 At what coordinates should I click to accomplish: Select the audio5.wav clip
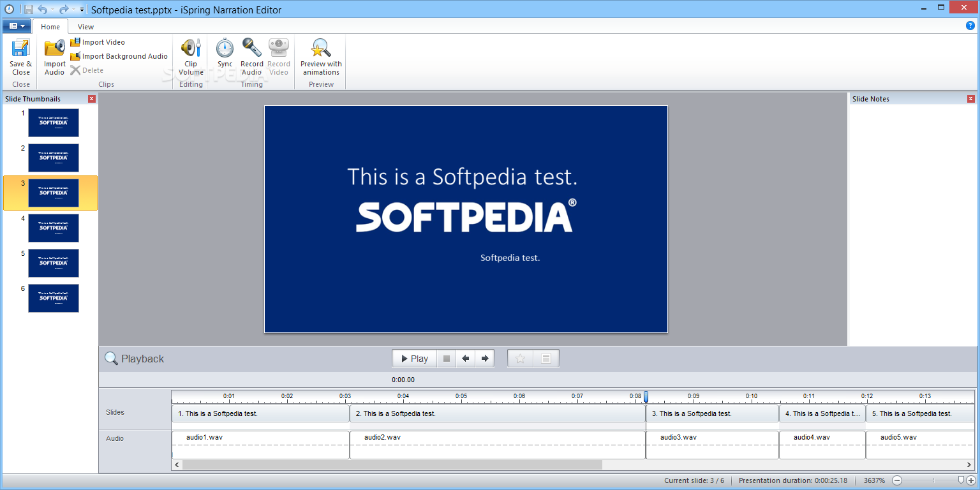click(x=920, y=445)
